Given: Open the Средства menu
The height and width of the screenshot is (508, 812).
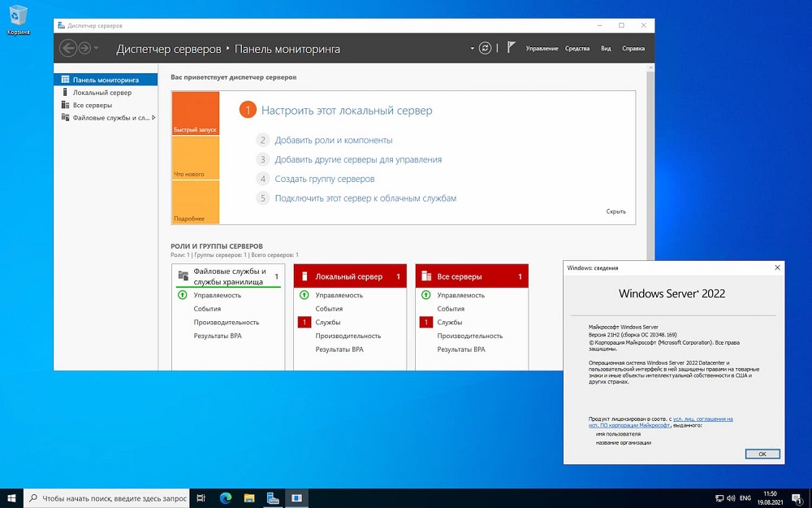Looking at the screenshot, I should 577,48.
